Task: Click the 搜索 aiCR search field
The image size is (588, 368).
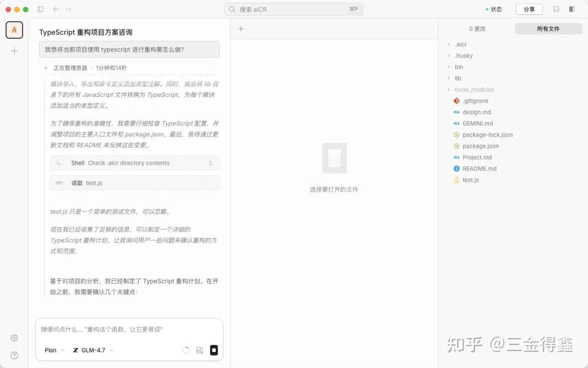Action: (x=294, y=9)
